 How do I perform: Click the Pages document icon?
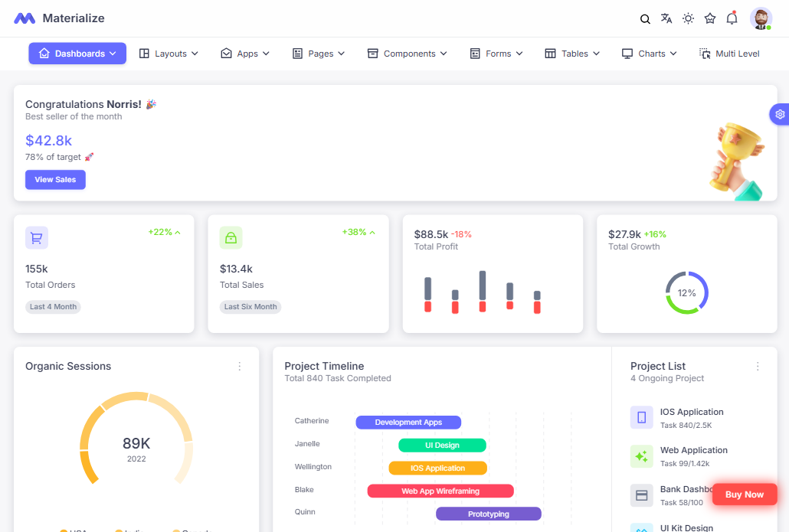point(297,54)
